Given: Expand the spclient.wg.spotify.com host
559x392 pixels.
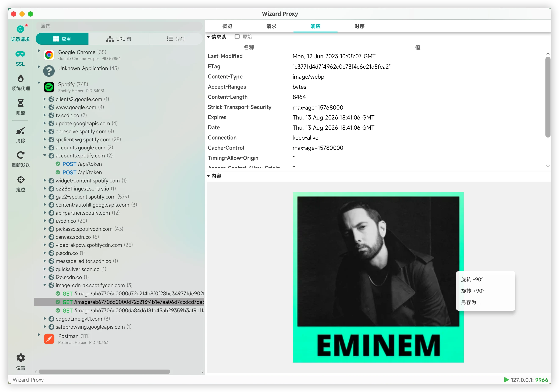Looking at the screenshot, I should (45, 139).
